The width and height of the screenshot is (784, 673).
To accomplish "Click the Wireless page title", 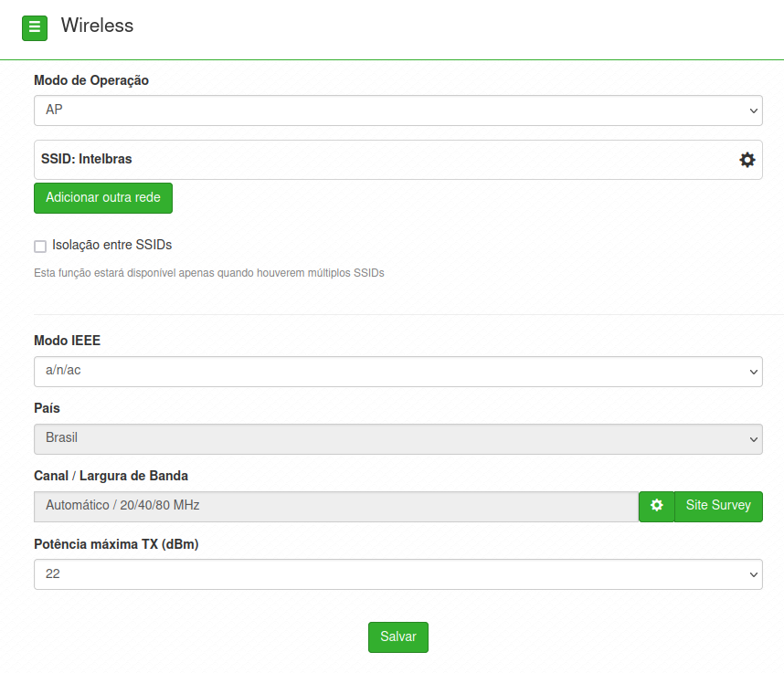I will [x=97, y=26].
